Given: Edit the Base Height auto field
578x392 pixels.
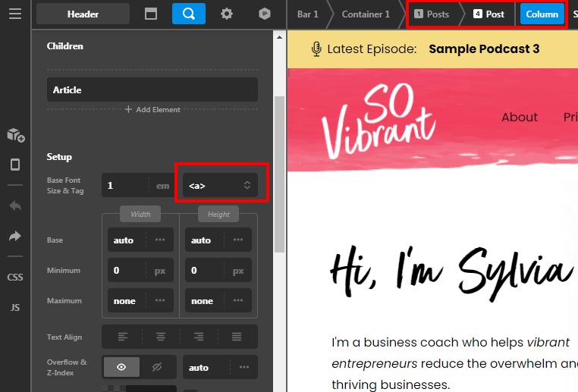Looking at the screenshot, I should (205, 240).
